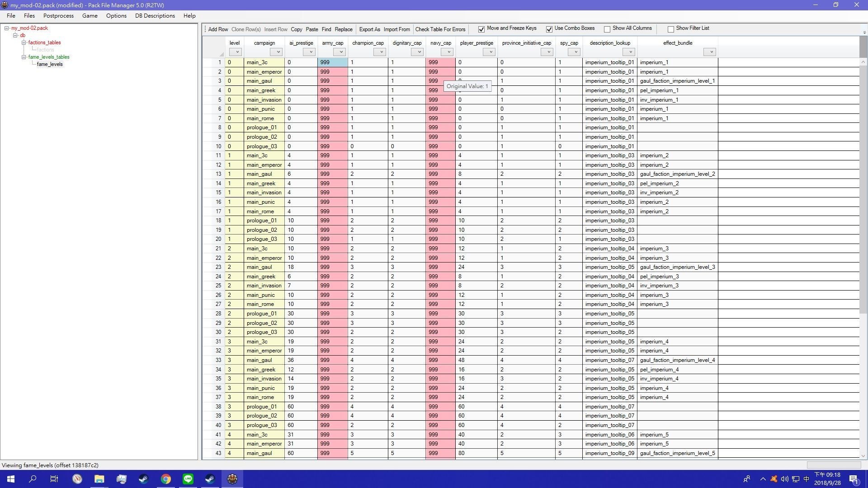
Task: Open the LINE app in taskbar
Action: pyautogui.click(x=188, y=479)
